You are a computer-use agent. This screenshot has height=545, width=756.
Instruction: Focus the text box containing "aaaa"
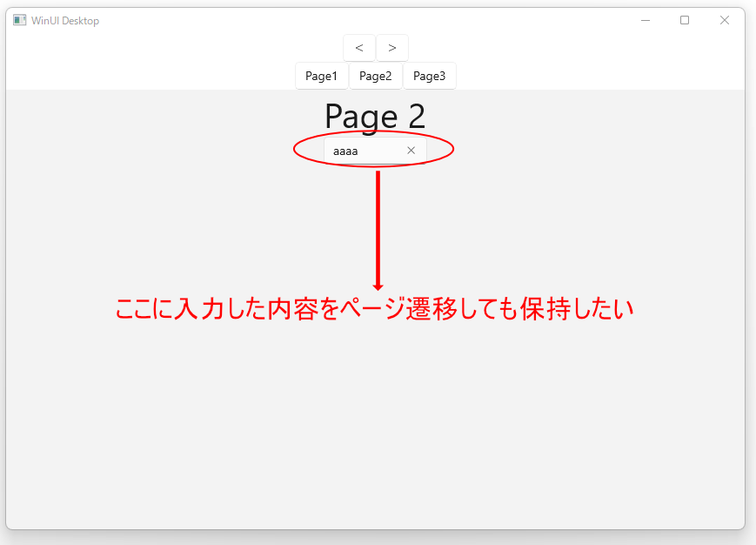click(375, 151)
